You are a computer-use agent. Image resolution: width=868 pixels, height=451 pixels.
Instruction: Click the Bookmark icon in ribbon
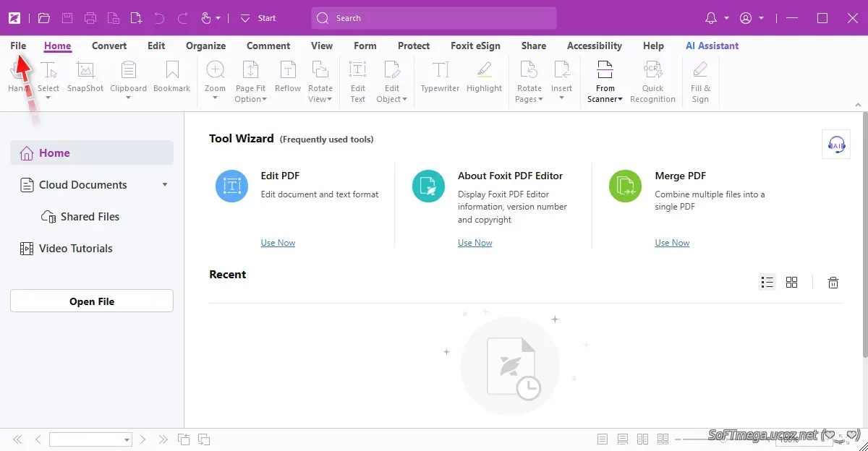(x=171, y=77)
